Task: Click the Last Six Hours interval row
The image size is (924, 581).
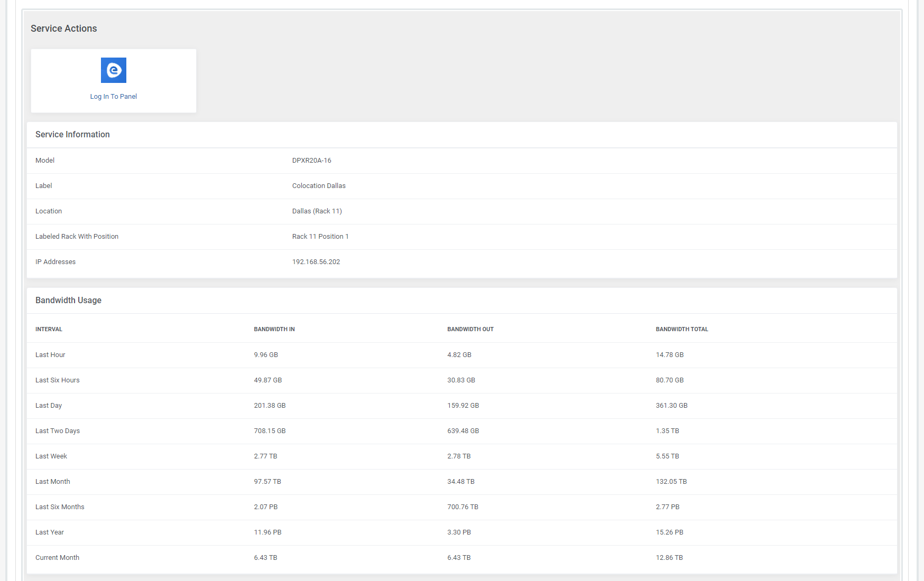Action: (x=462, y=380)
